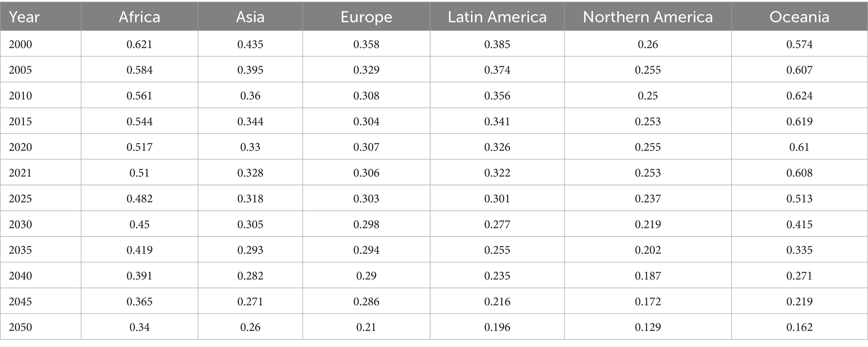Screen dimensions: 868x347
Task: Select the Oceania column header
Action: pos(799,17)
